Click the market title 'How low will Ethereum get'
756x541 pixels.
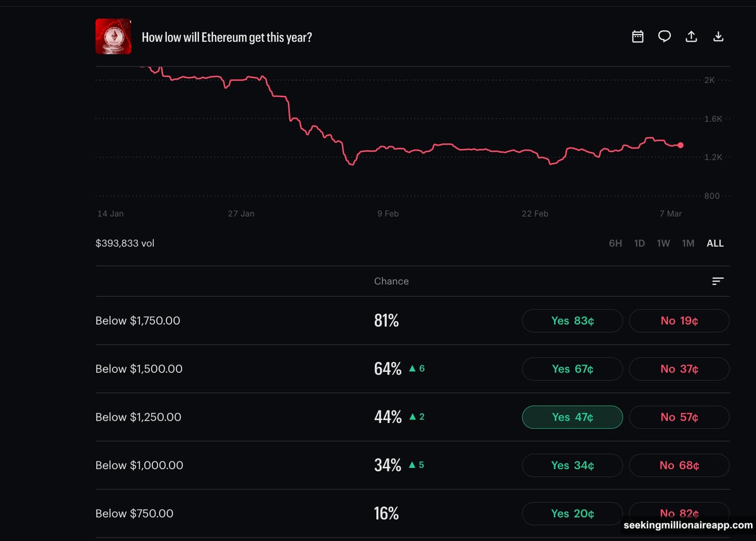[227, 37]
